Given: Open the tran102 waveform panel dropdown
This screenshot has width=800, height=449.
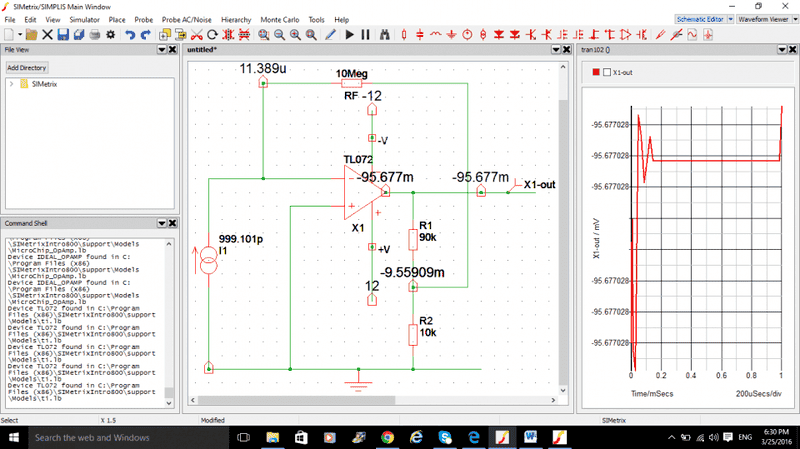Looking at the screenshot, I should point(782,49).
